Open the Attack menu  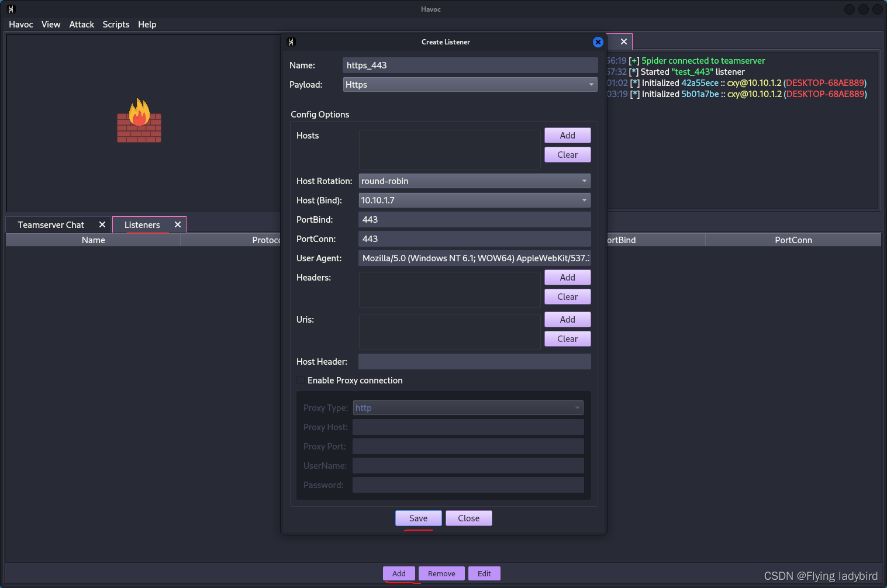[82, 25]
